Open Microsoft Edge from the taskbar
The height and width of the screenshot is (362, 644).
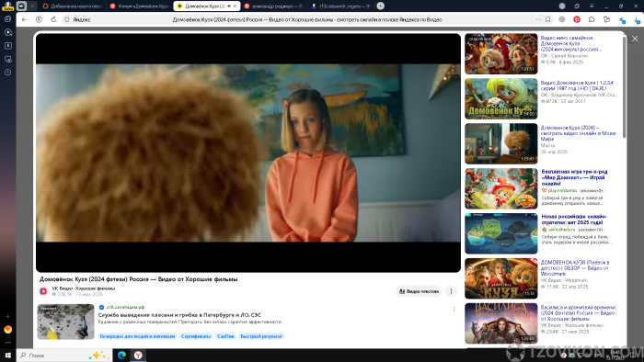[x=121, y=355]
